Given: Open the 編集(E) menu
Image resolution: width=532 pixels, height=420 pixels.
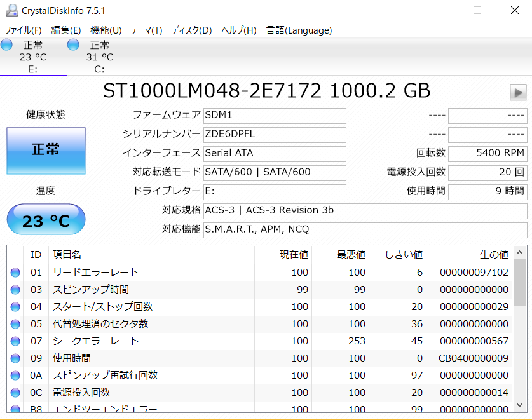Looking at the screenshot, I should click(66, 30).
